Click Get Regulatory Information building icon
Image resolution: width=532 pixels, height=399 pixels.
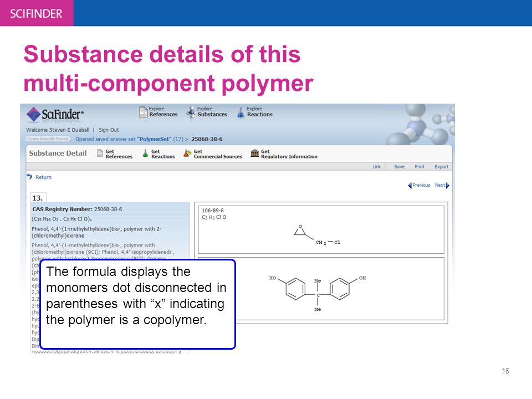tap(254, 154)
